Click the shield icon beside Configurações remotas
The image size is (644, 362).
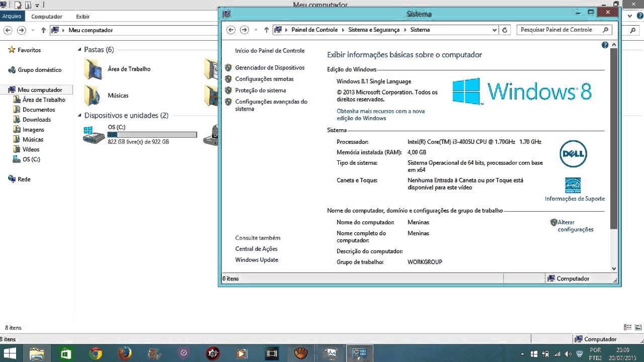228,79
